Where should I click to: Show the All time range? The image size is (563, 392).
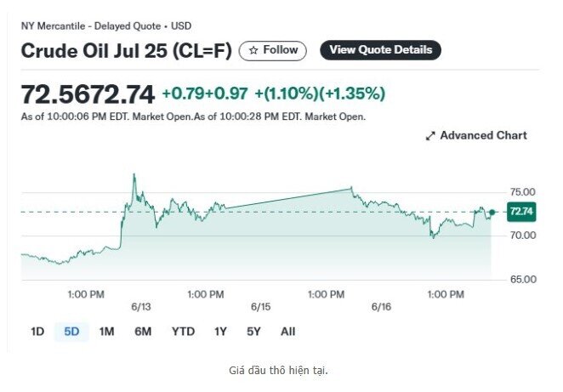click(288, 332)
